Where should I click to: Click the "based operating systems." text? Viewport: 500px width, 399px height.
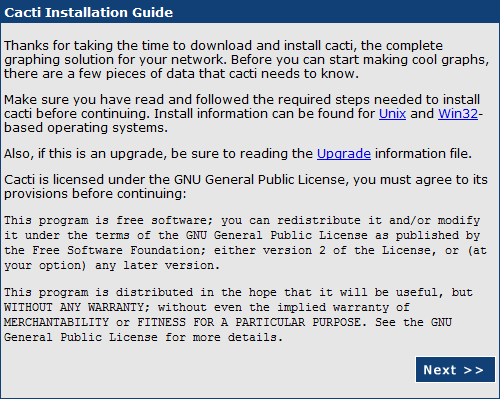tap(86, 128)
